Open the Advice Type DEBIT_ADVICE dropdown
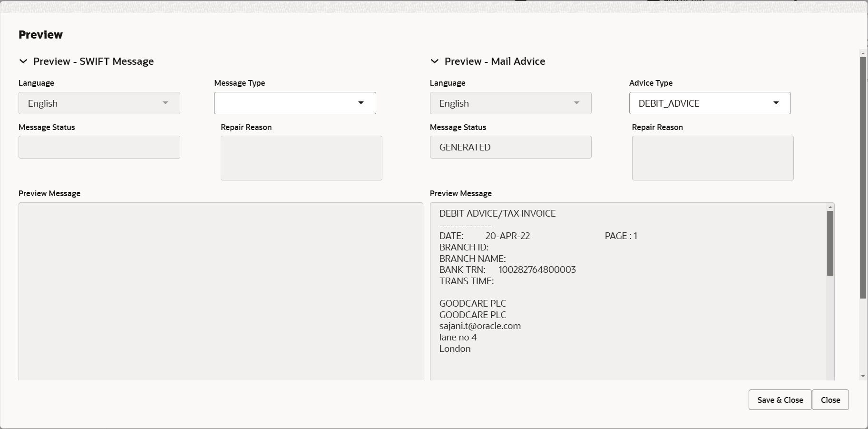The width and height of the screenshot is (868, 429). 710,103
